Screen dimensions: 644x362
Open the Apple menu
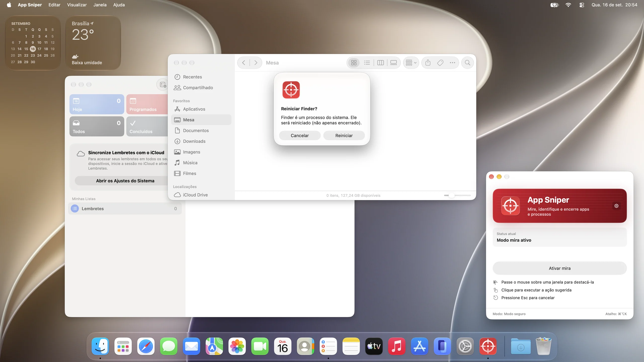pos(9,5)
